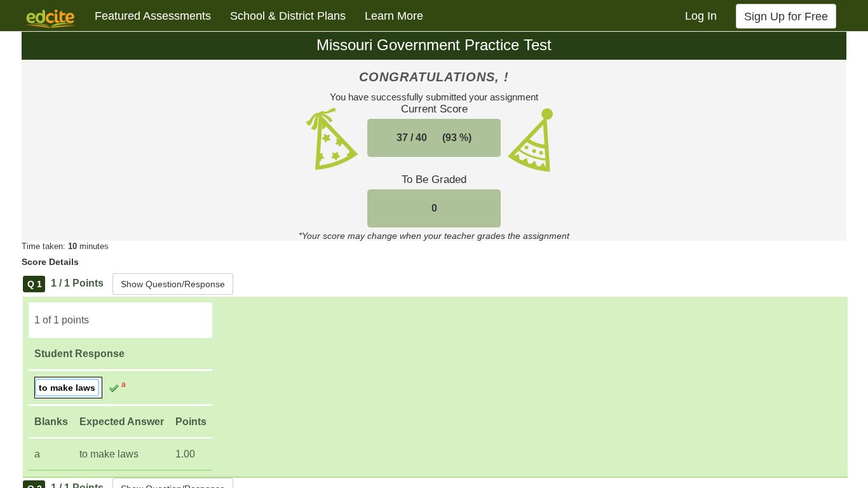Viewport: 868px width, 488px height.
Task: Show Question/Response for Q 1
Action: [173, 284]
